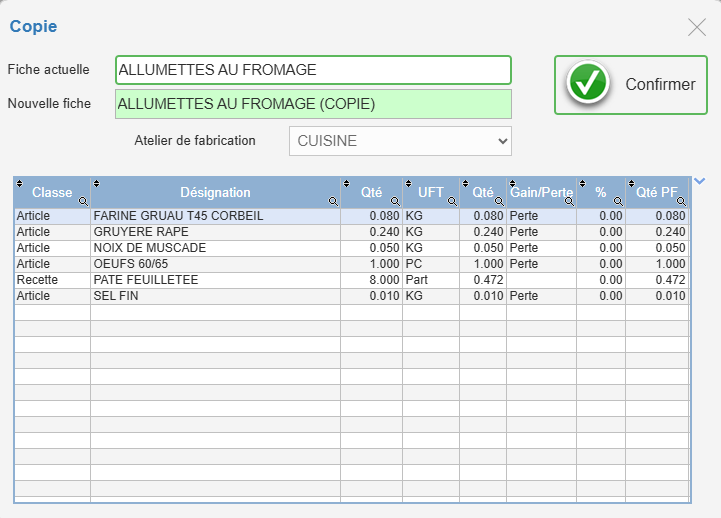The width and height of the screenshot is (721, 518).
Task: Click the Nouvelle fiche name field
Action: coord(313,104)
